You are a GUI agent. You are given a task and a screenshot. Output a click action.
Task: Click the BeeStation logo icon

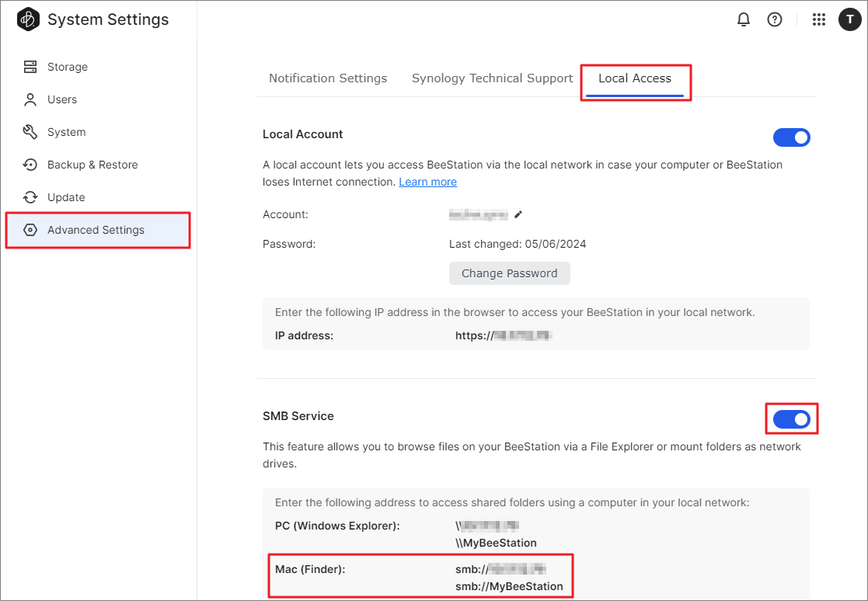coord(27,19)
